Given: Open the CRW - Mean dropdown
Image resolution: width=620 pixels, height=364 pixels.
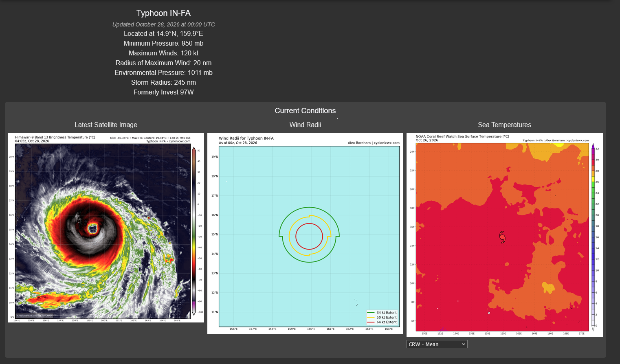Looking at the screenshot, I should (x=437, y=344).
